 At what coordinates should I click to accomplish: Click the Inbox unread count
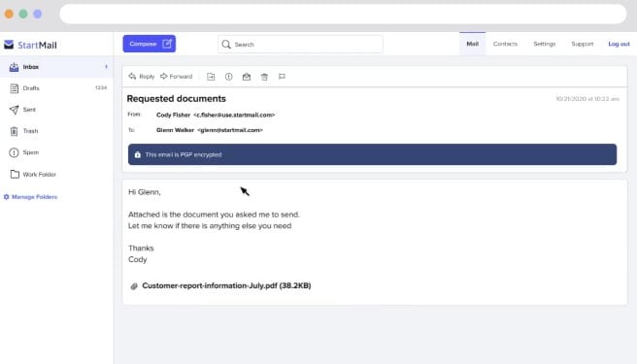point(107,67)
